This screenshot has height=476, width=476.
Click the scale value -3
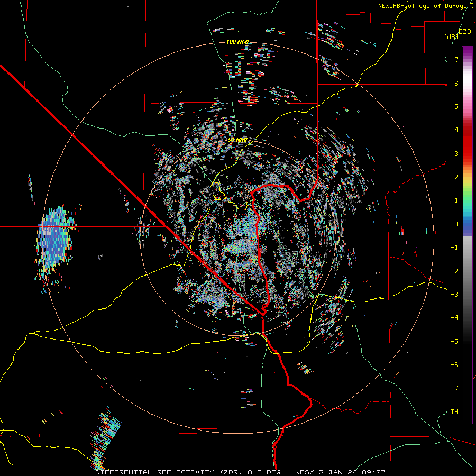(x=454, y=294)
